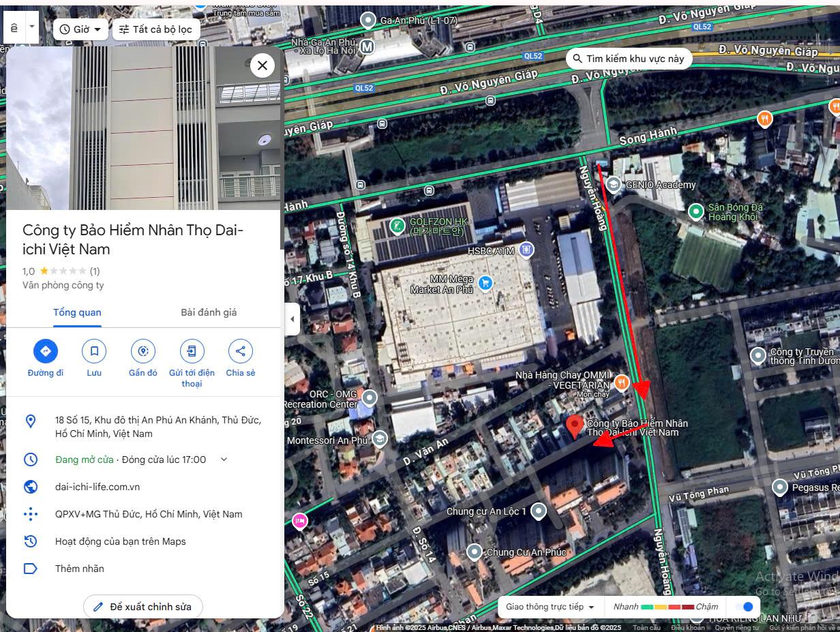Click the Ga An Phú metro station pin
Viewport: 840px width, 632px height.
[x=368, y=20]
